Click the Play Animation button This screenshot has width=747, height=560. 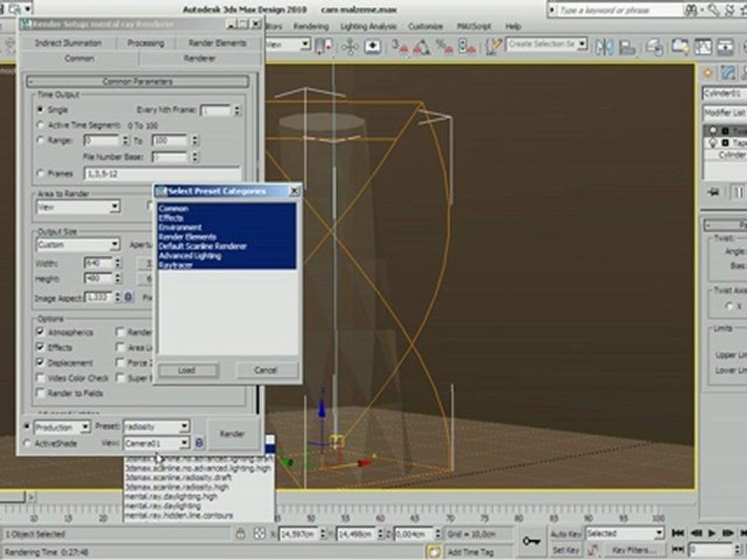coord(712,534)
